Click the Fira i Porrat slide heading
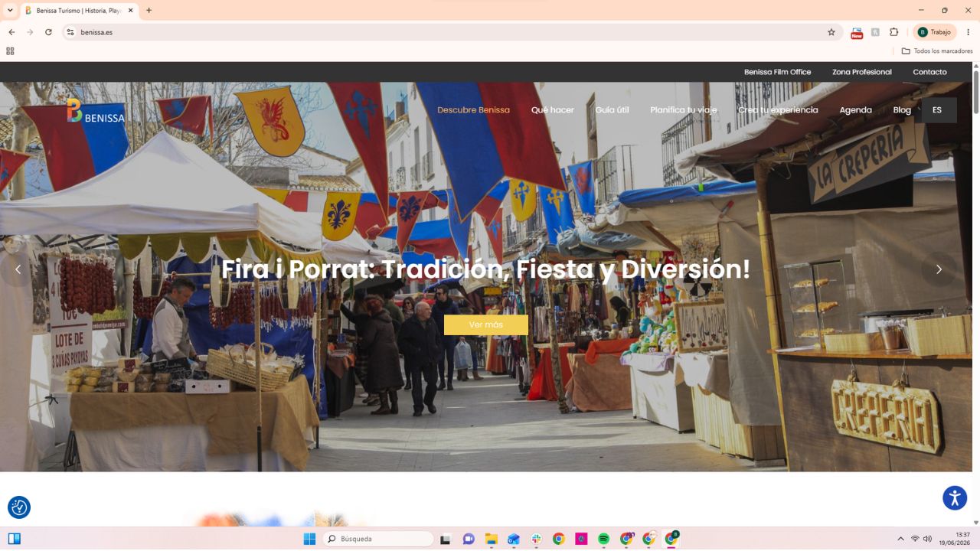This screenshot has height=551, width=980. tap(486, 269)
